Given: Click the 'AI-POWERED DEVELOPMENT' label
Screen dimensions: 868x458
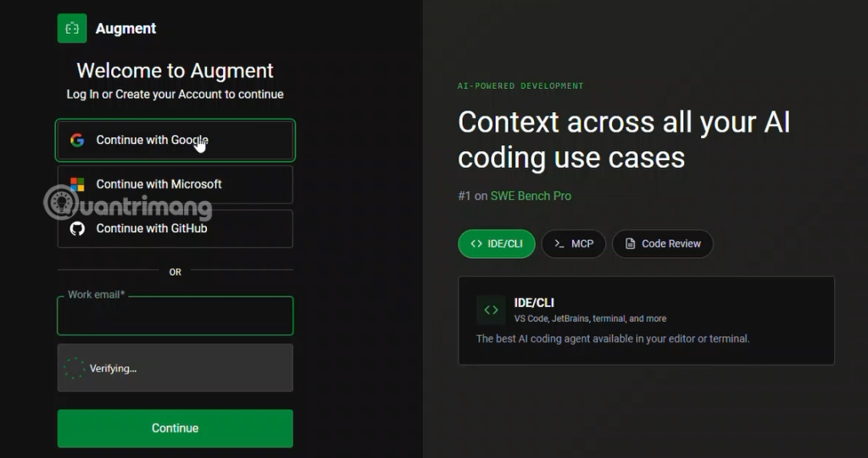Looking at the screenshot, I should pos(520,86).
